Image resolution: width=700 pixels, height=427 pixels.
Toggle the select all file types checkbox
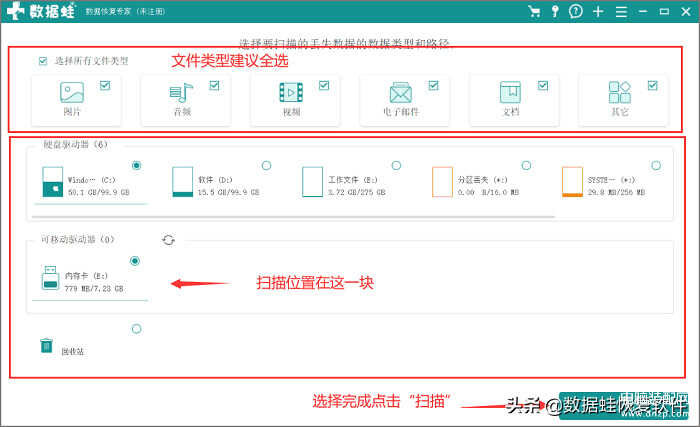pos(43,61)
